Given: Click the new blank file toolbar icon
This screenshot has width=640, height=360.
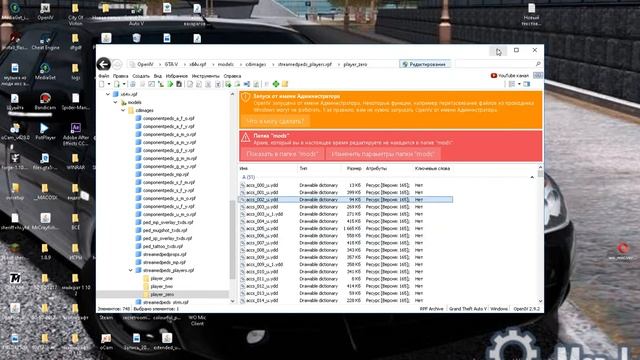Looking at the screenshot, I should (x=102, y=84).
